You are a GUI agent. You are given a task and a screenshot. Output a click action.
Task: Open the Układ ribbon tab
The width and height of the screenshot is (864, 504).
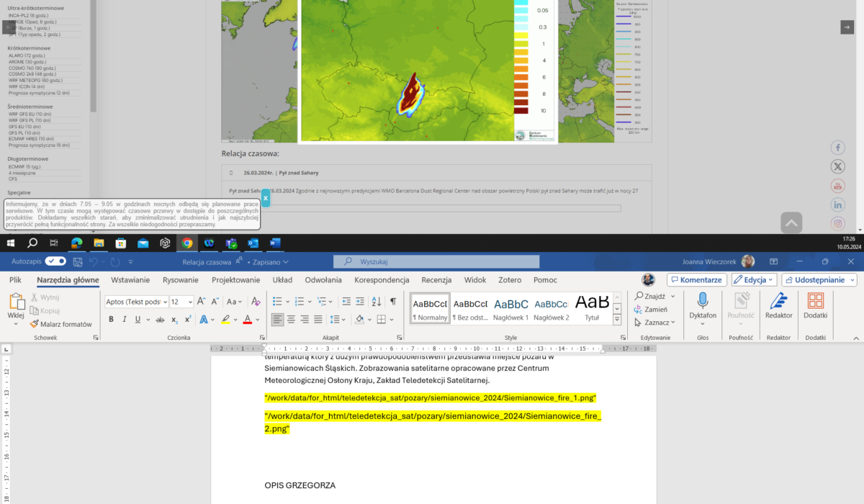[x=282, y=279]
